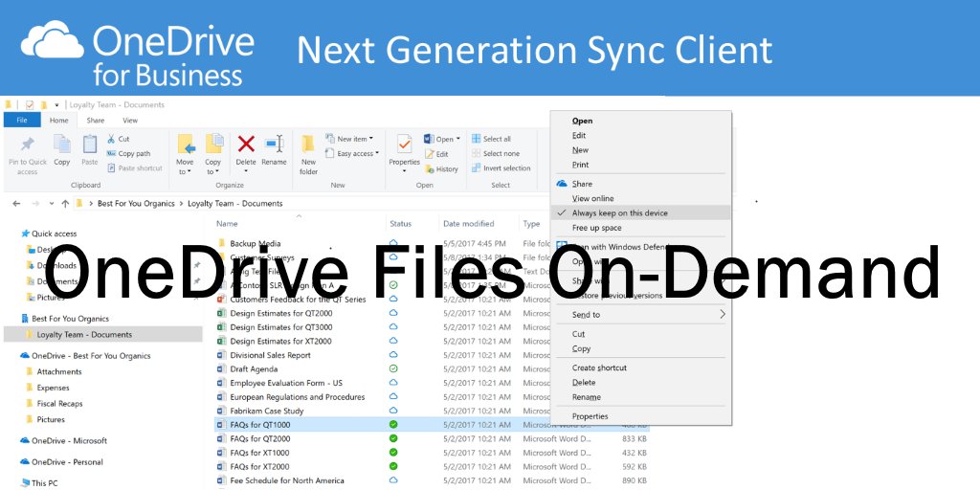Choose Open in context menu
This screenshot has height=490, width=980.
640,122
